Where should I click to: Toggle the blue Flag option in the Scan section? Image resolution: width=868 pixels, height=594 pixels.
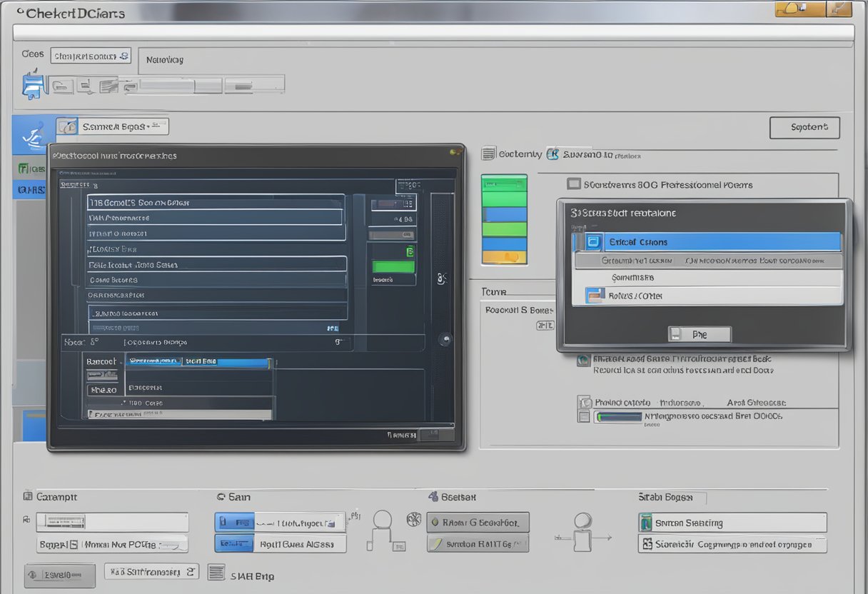236,522
